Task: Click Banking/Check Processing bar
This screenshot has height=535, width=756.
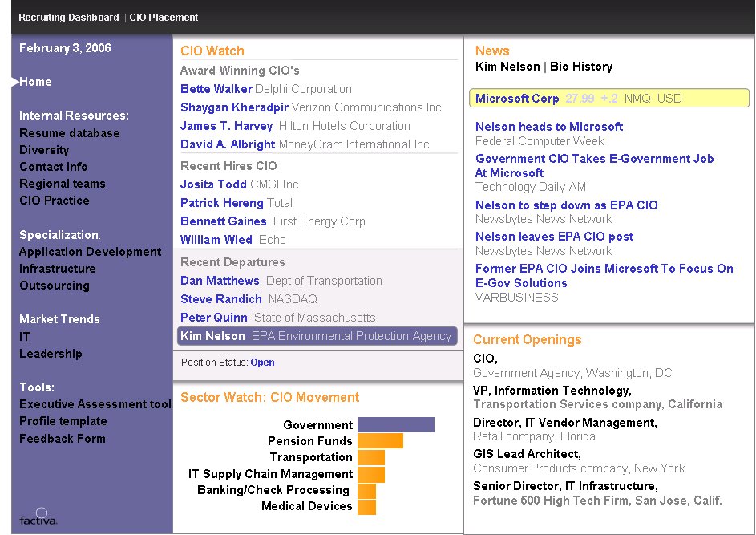Action: (367, 491)
